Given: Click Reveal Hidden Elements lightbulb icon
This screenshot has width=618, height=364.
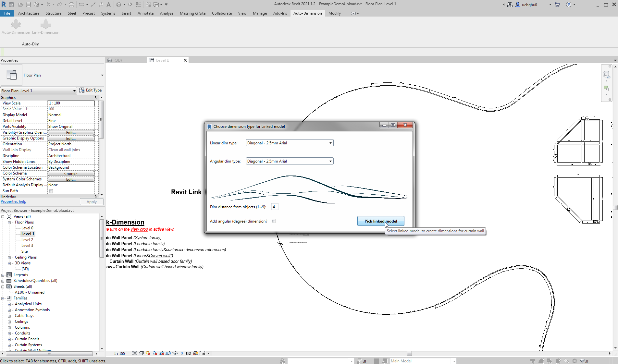Looking at the screenshot, I should (x=182, y=353).
